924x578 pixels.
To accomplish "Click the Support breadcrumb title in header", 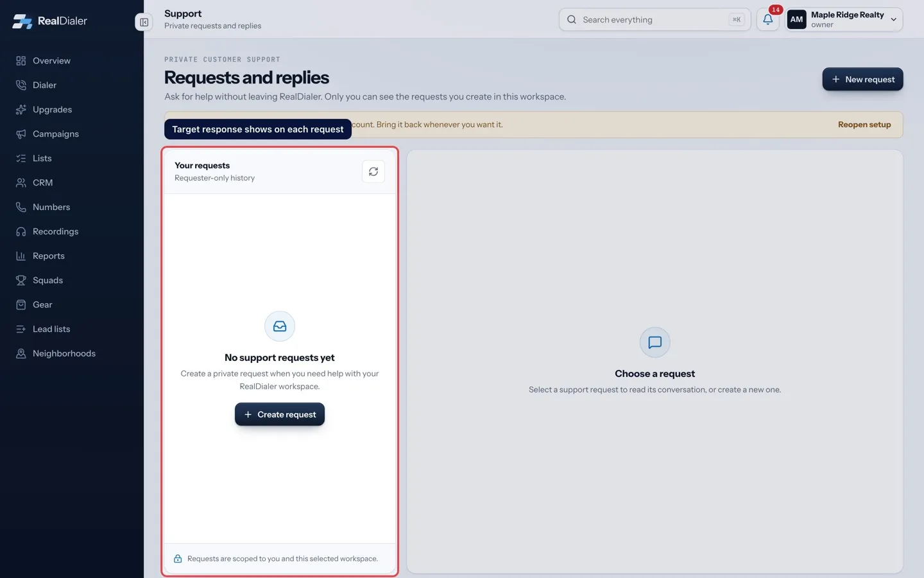I will 183,13.
